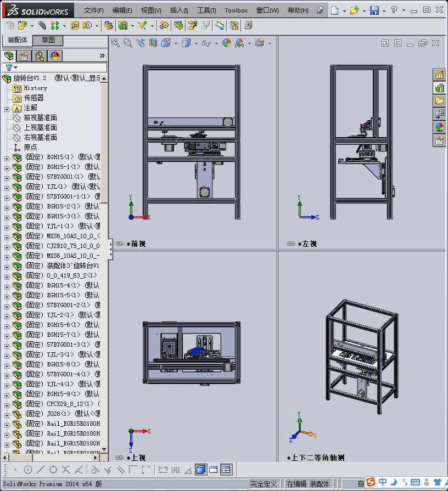Click the Exploded View icon
Image resolution: width=448 pixels, height=491 pixels.
[192, 25]
